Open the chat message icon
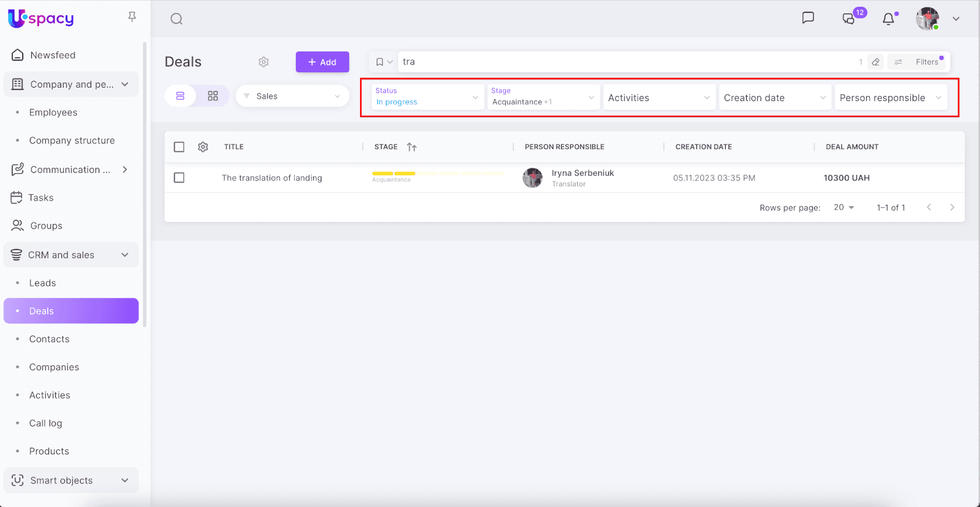Image resolution: width=980 pixels, height=507 pixels. pyautogui.click(x=808, y=18)
